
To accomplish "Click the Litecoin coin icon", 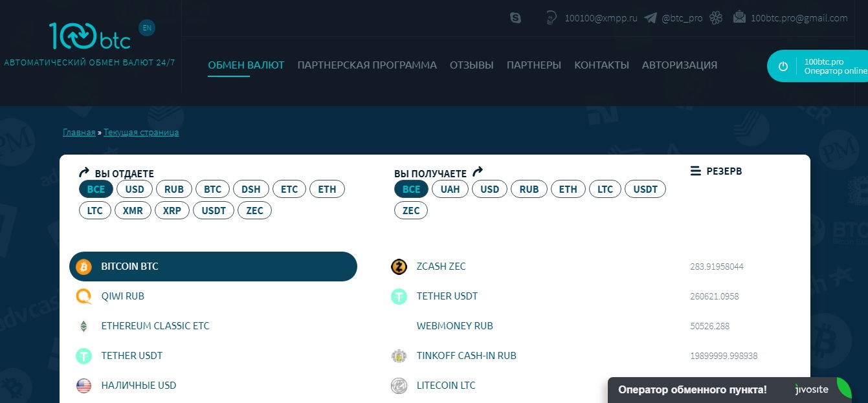I will coord(399,386).
